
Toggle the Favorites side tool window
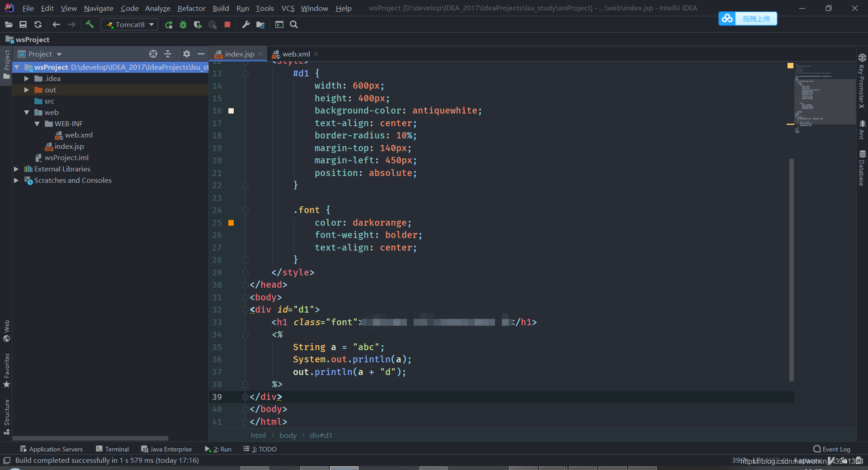[x=6, y=370]
